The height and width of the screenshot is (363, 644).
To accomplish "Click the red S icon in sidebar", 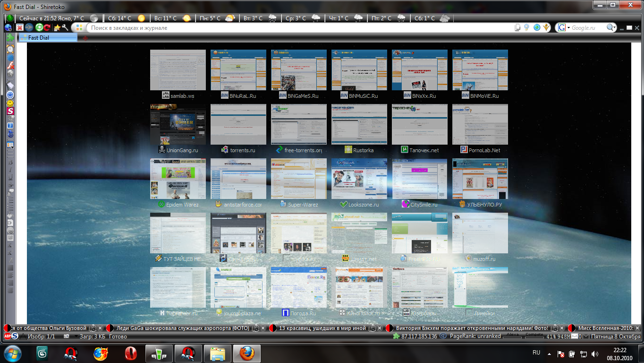I will 10,111.
